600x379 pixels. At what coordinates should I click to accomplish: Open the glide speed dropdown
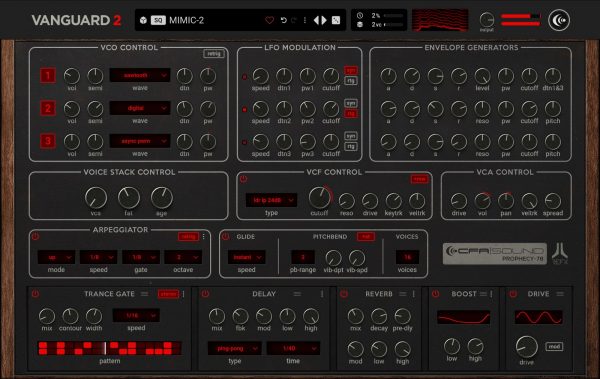246,257
